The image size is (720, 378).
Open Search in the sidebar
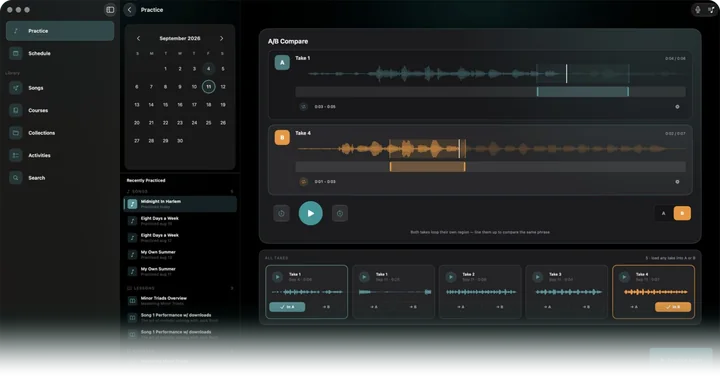60,178
